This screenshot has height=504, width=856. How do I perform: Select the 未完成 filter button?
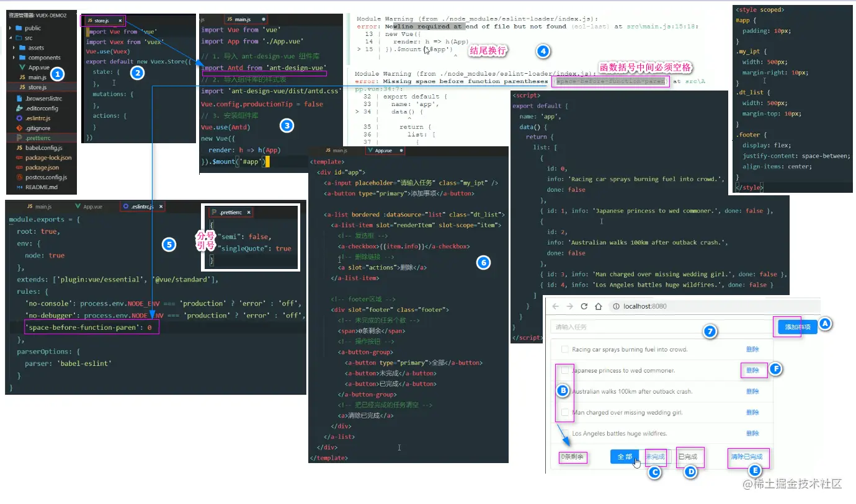point(656,457)
